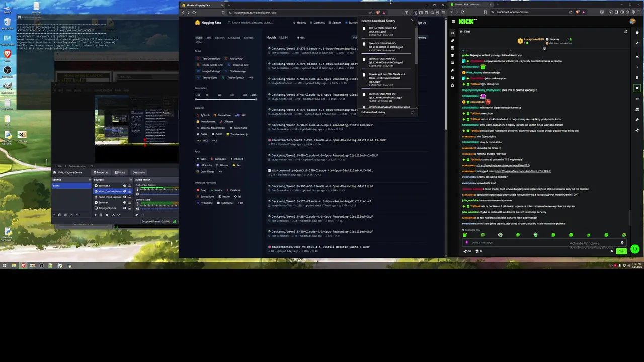Open Filters for the selected OBS source
Viewport: 644px width, 362px height.
120,172
